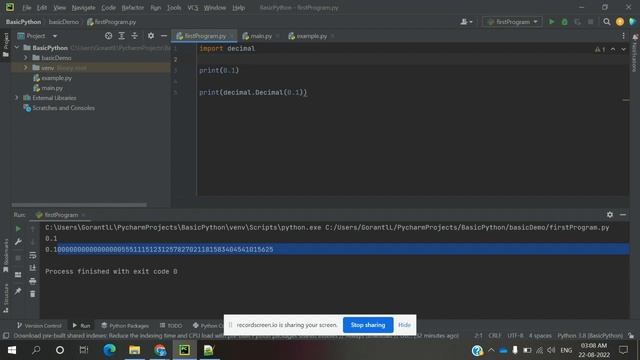Viewport: 640px width, 360px height.
Task: Restore layout icon in Run panel
Action: point(18,275)
